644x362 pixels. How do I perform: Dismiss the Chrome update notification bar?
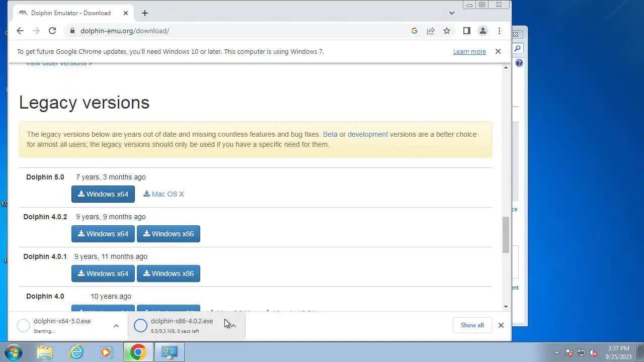[x=498, y=51]
